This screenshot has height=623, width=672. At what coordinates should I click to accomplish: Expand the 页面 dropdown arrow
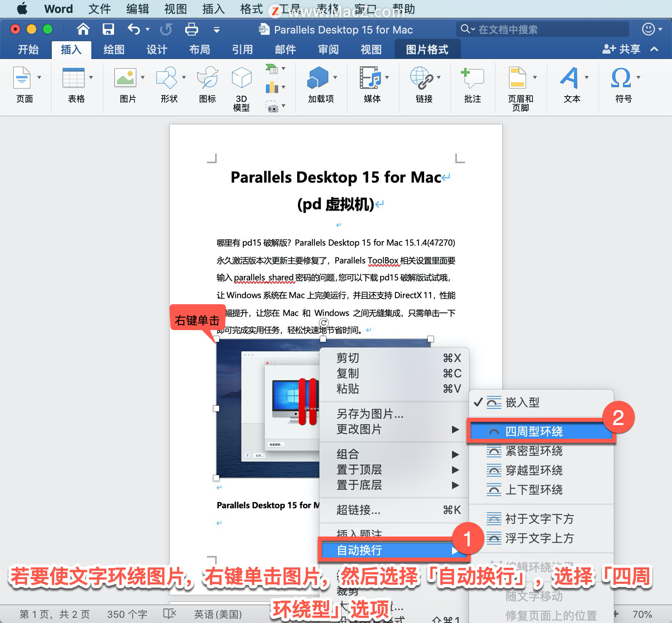tap(39, 77)
